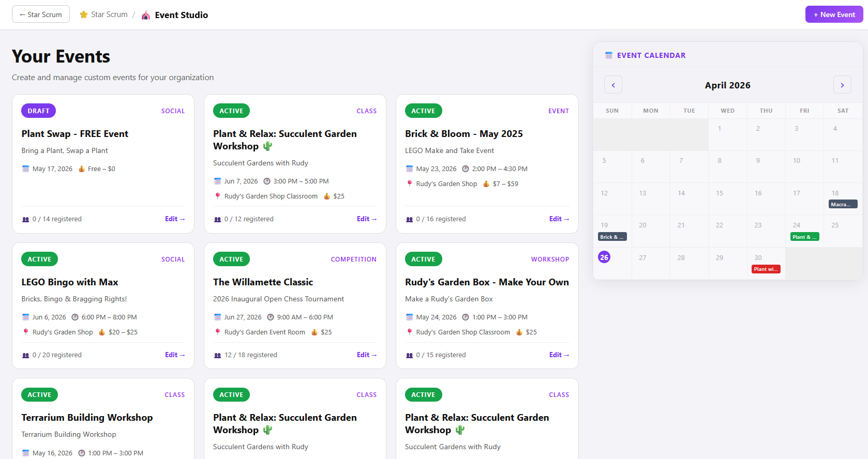Click the WORKSHOP type label

(x=550, y=259)
